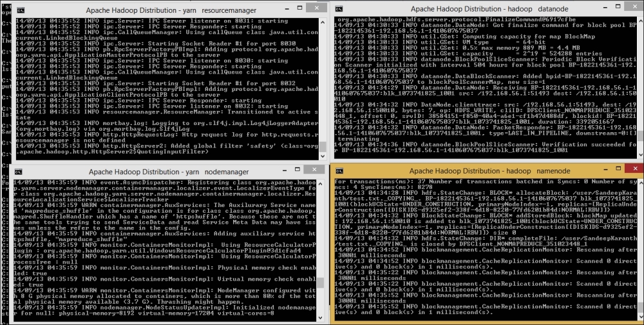Click the scroll-up arrow in the nodemanager window
The image size is (644, 325).
coord(320,183)
